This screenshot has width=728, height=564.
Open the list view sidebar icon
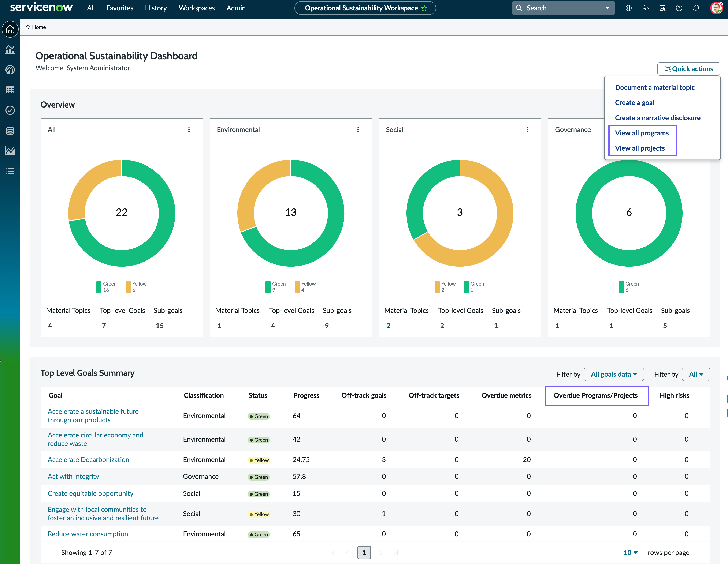(10, 171)
